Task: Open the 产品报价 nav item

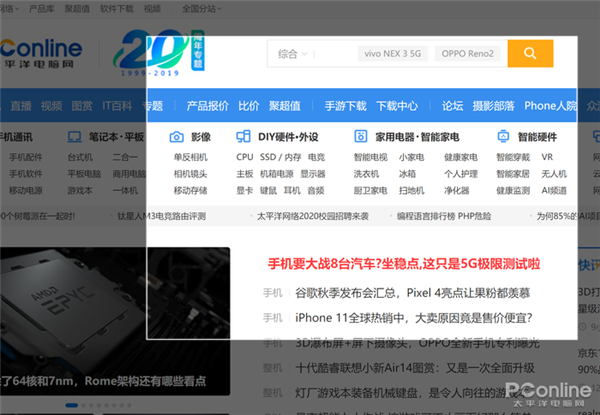Action: (x=207, y=106)
